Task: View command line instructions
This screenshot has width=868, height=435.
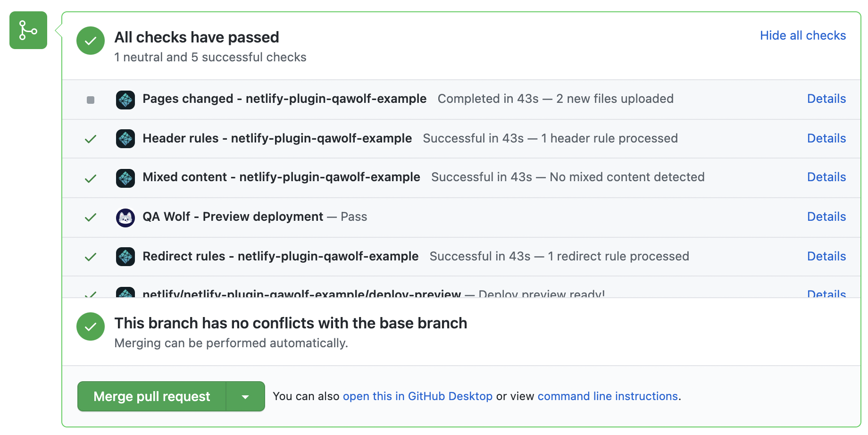Action: (608, 396)
